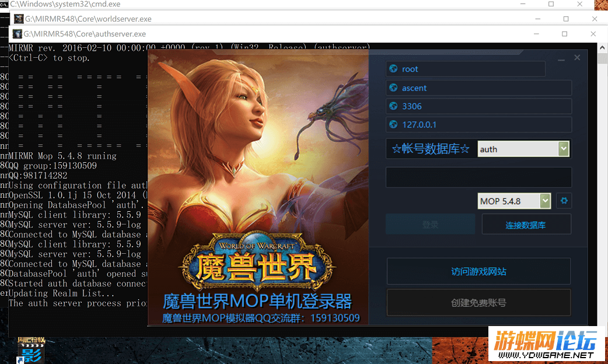608x364 pixels.
Task: Open launcher settings gear icon
Action: click(x=564, y=201)
